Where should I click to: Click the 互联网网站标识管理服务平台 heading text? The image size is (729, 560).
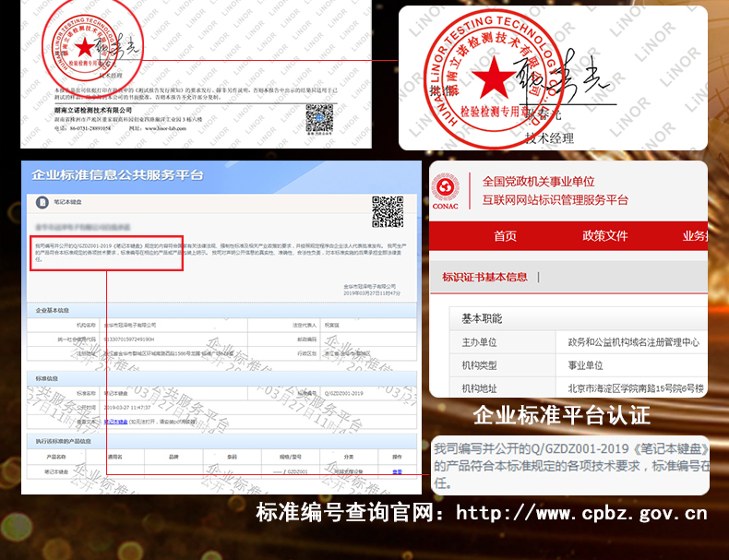pos(556,200)
